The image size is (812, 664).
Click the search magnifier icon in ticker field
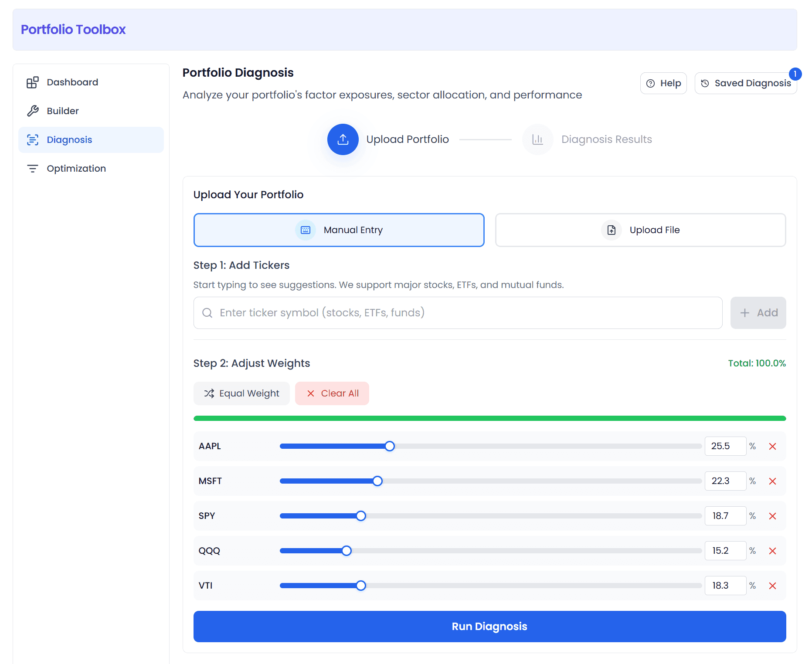click(x=207, y=313)
